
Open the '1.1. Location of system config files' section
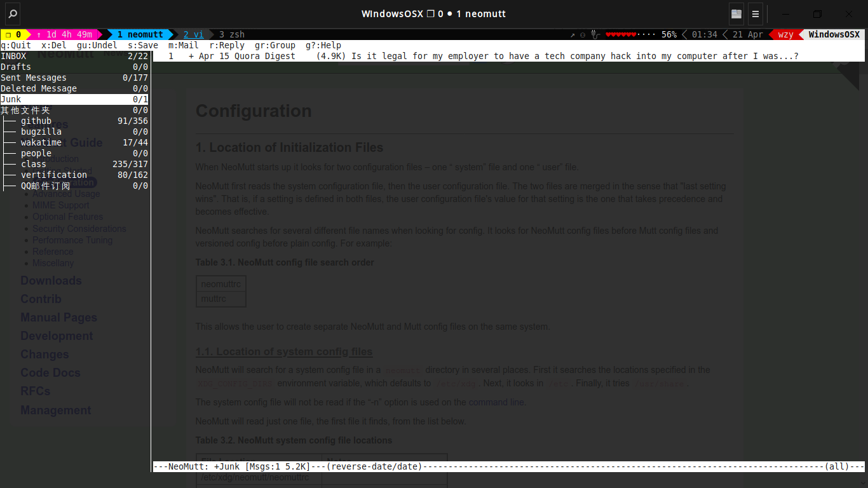pyautogui.click(x=283, y=351)
